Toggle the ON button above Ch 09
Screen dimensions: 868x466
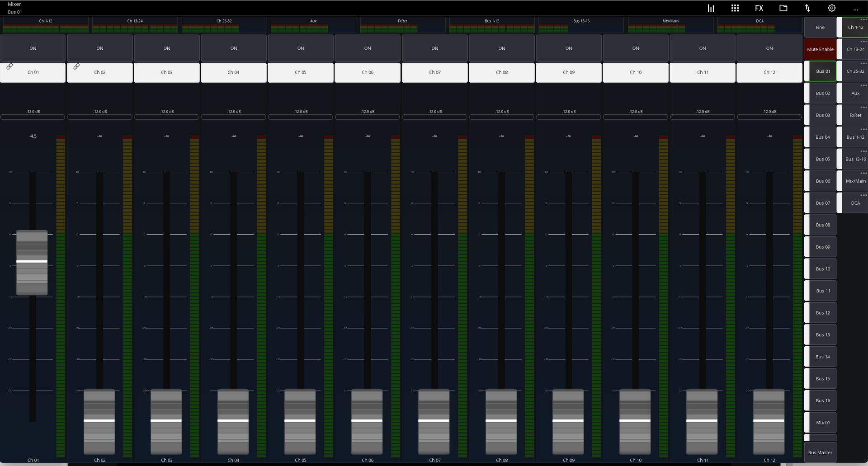click(569, 48)
